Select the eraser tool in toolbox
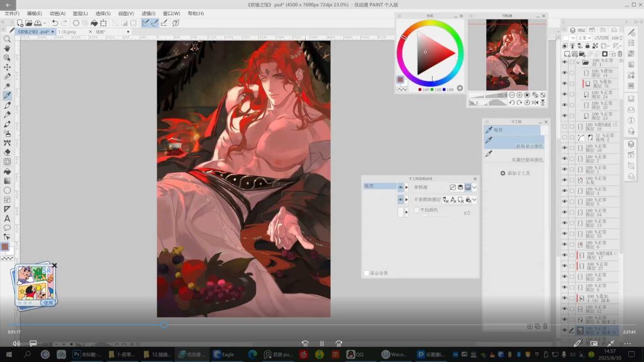644x362 pixels. coord(7,152)
